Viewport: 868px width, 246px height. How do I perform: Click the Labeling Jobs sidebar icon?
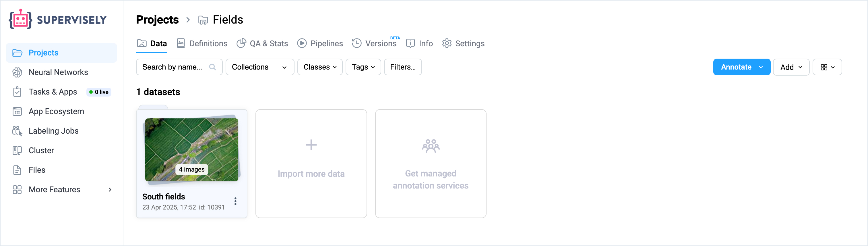click(x=17, y=131)
